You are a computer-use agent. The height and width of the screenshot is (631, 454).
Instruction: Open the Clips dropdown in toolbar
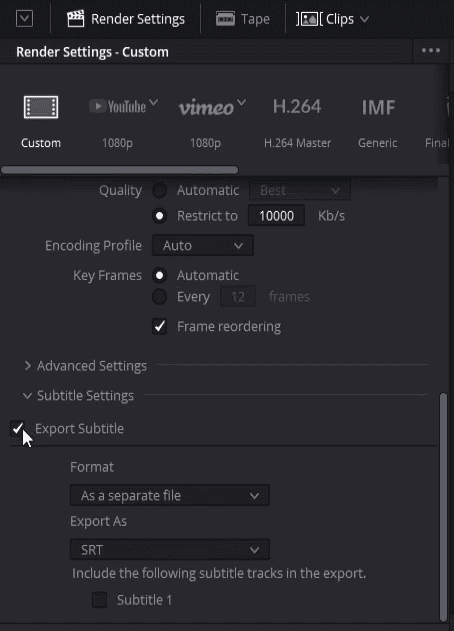pos(332,19)
